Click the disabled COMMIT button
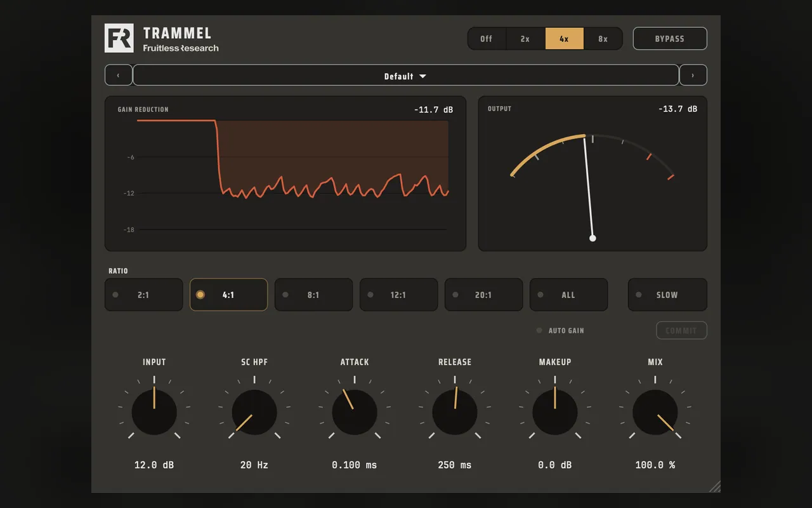The image size is (812, 508). [x=681, y=331]
